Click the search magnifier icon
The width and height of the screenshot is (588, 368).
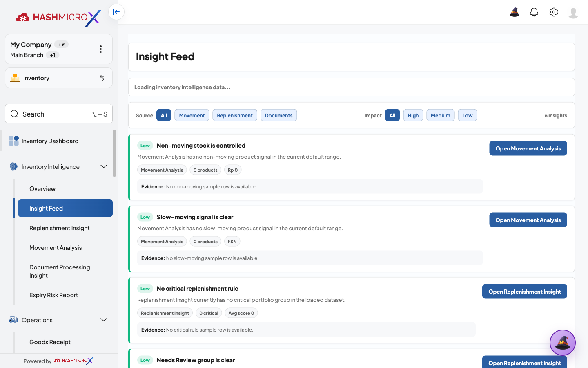(14, 114)
